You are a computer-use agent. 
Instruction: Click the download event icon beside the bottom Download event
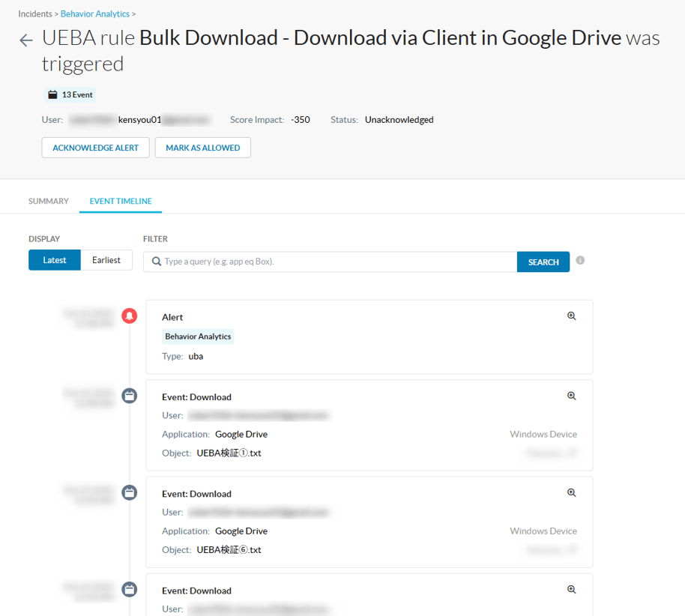(x=129, y=590)
